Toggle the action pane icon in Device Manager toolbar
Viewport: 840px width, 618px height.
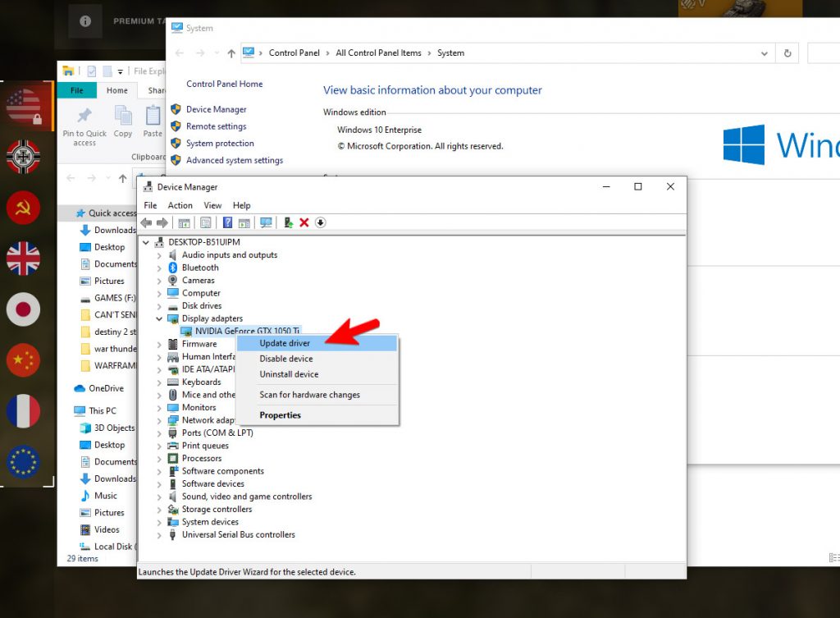244,223
